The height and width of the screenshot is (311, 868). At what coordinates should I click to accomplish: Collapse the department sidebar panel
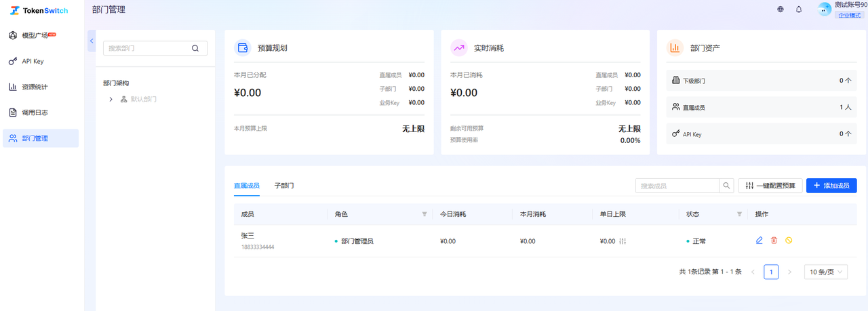pos(92,41)
